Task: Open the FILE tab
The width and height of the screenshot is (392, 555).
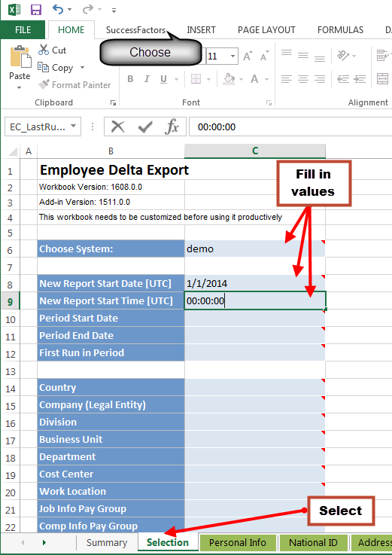Action: tap(23, 30)
